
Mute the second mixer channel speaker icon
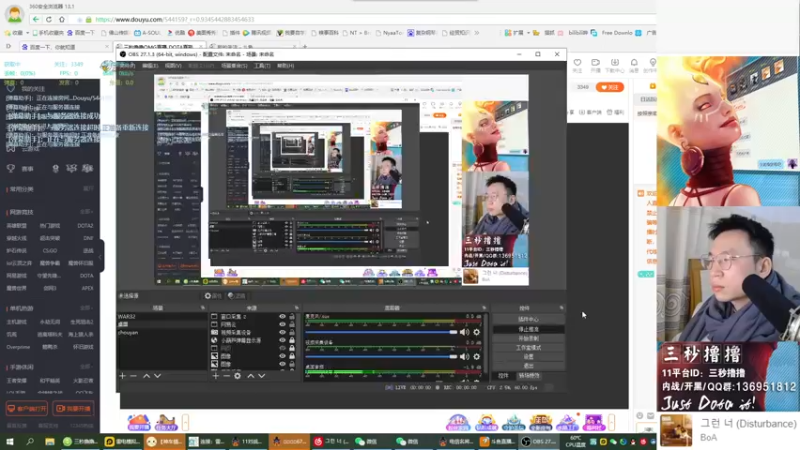tap(464, 357)
